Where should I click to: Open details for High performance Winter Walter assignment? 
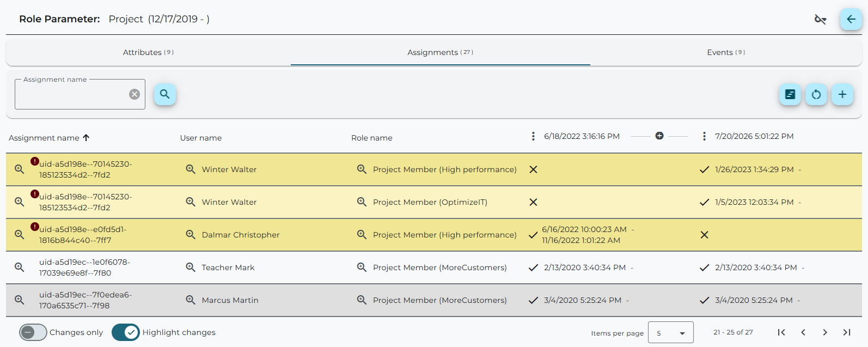pos(20,169)
